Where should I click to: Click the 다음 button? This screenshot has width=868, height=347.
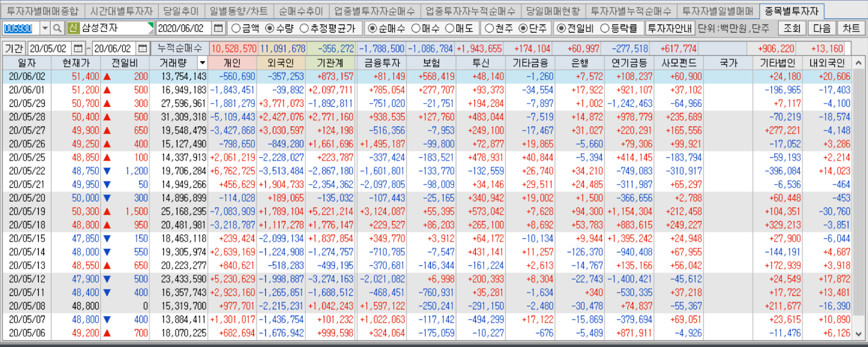822,28
